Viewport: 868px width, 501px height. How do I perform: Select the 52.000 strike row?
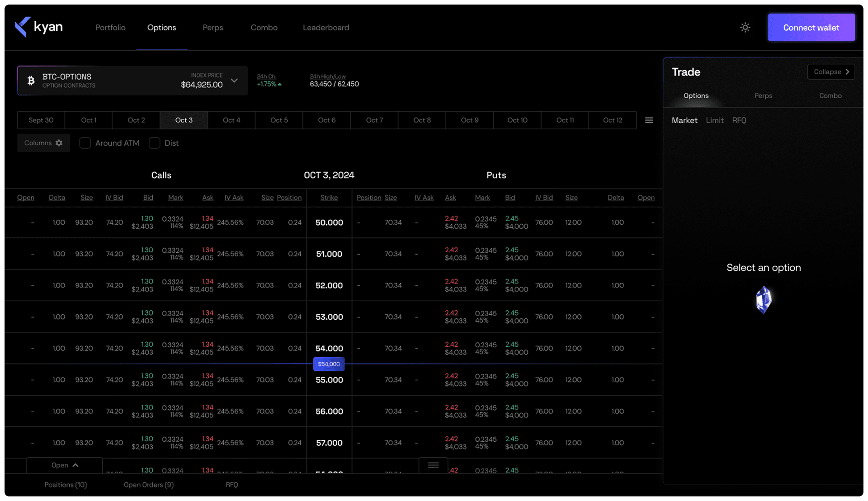[x=329, y=285]
